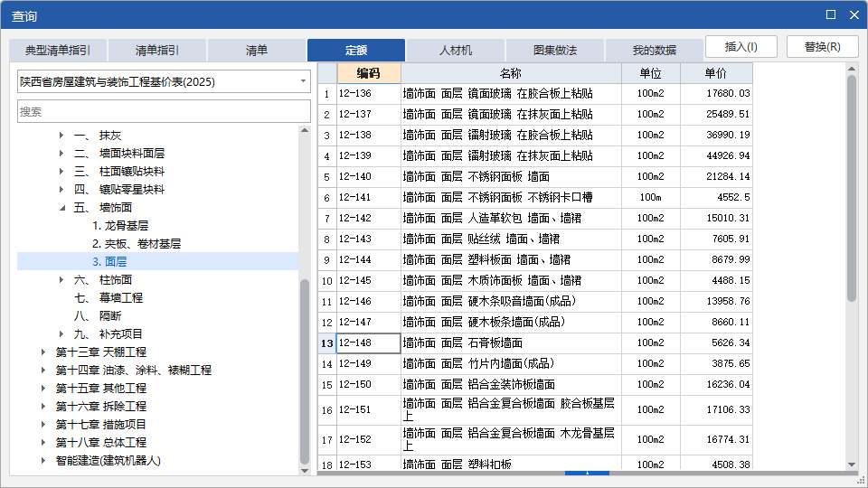Screen dimensions: 868x488
Task: Click table scroll up arrow
Action: click(x=852, y=69)
